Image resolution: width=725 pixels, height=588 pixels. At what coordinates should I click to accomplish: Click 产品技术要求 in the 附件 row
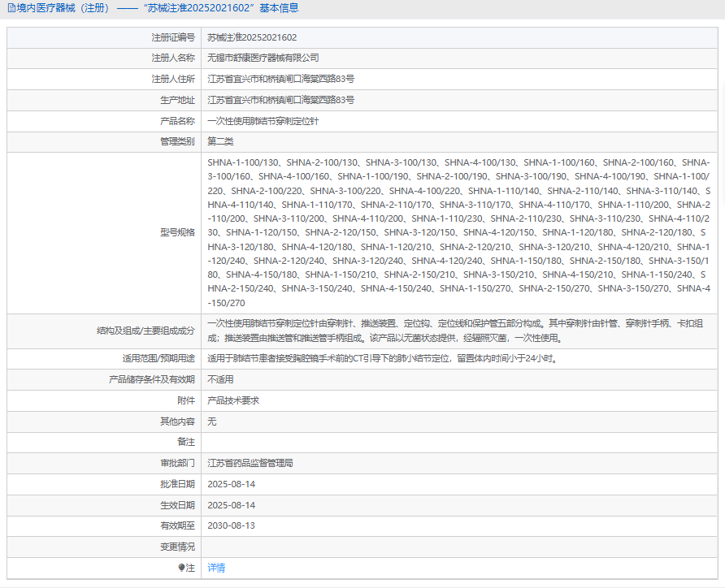click(233, 400)
